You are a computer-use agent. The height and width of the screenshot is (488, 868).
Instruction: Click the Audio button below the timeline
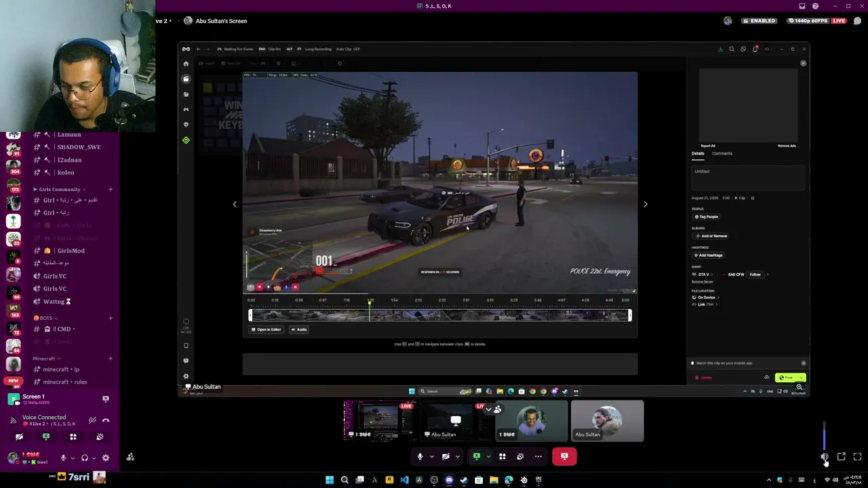(298, 330)
